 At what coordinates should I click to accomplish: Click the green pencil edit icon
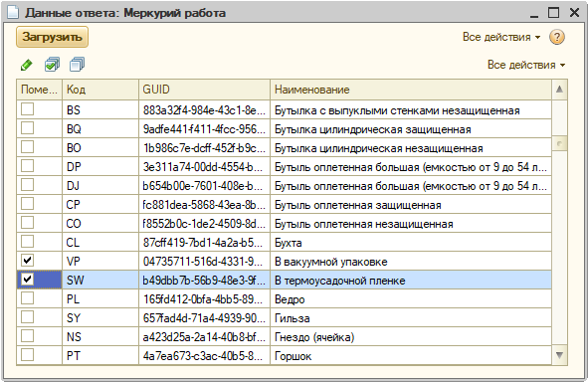point(26,65)
